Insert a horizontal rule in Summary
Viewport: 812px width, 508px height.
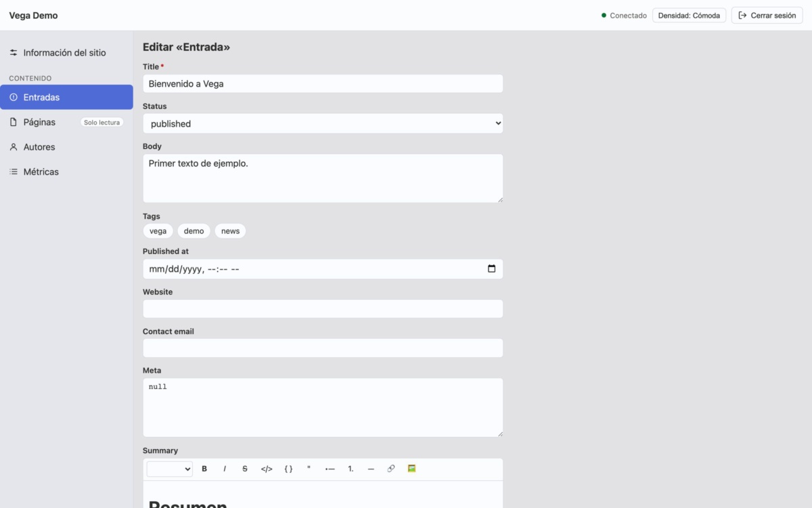[x=371, y=469]
